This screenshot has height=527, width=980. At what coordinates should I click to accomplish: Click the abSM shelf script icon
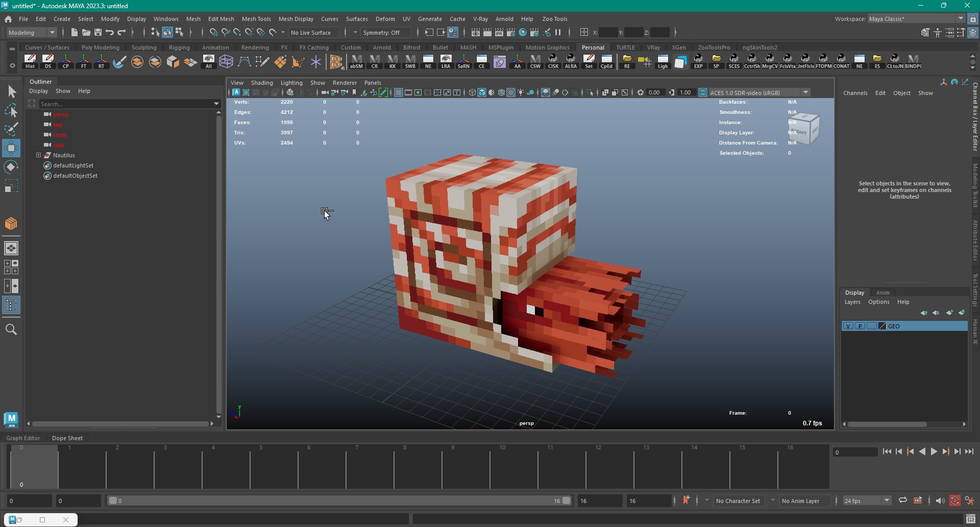356,61
